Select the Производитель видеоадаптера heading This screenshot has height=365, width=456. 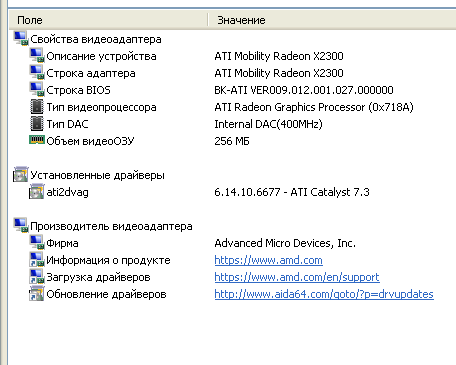[111, 226]
